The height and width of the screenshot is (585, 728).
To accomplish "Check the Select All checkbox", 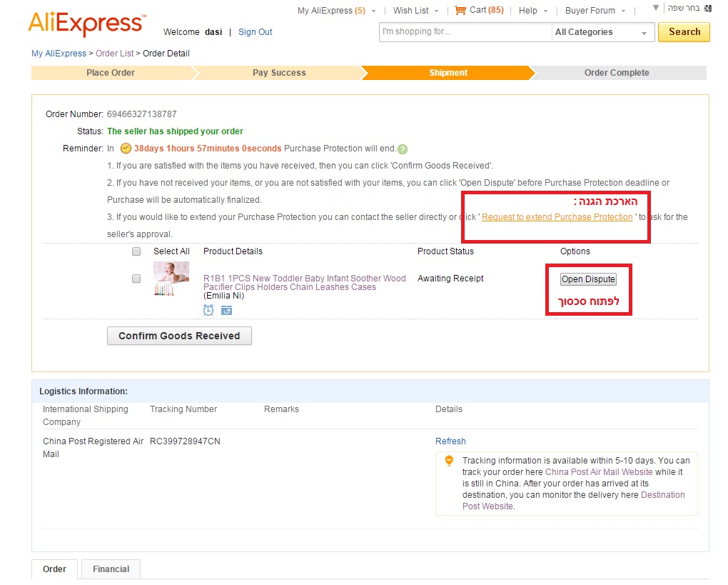I will tap(136, 251).
